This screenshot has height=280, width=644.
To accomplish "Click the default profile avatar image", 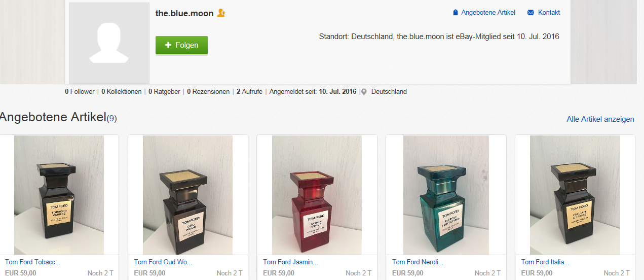I will point(109,43).
